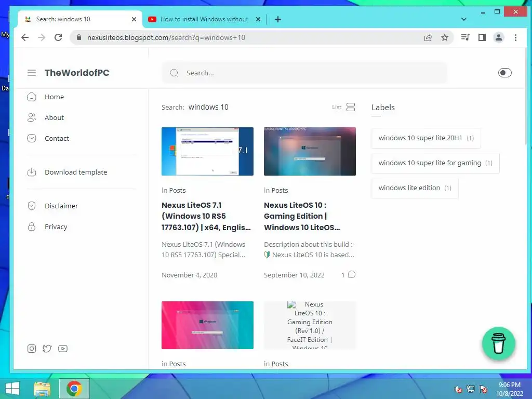Open the Windows Start button
Viewport: 532px width, 399px height.
pyautogui.click(x=12, y=389)
